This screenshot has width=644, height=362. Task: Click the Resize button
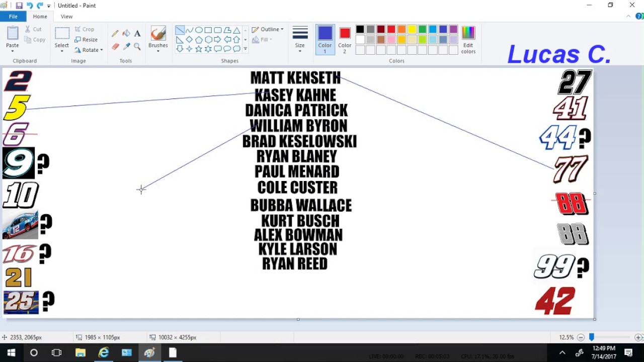pos(86,40)
